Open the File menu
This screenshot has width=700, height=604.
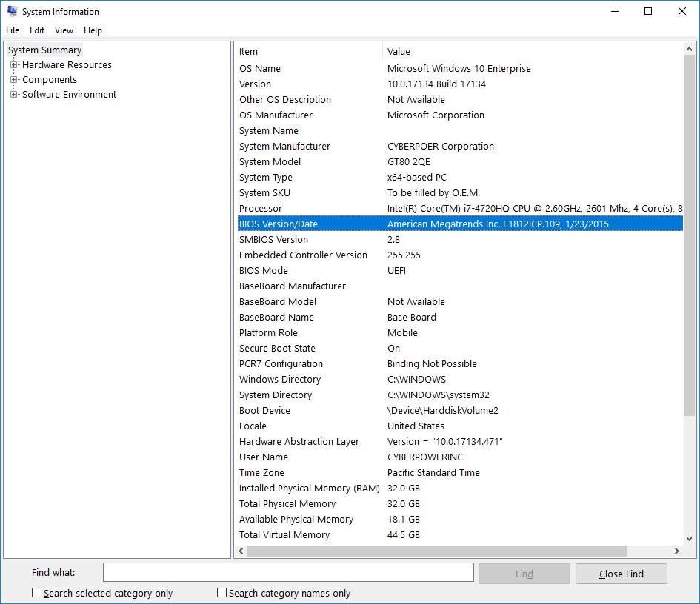[x=13, y=30]
